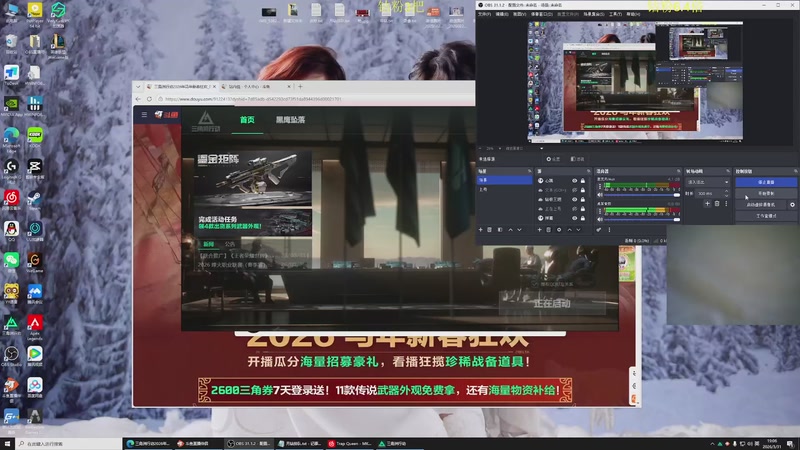Viewport: 800px width, 450px height.
Task: Select the 首页 tab in game launcher
Action: [247, 120]
